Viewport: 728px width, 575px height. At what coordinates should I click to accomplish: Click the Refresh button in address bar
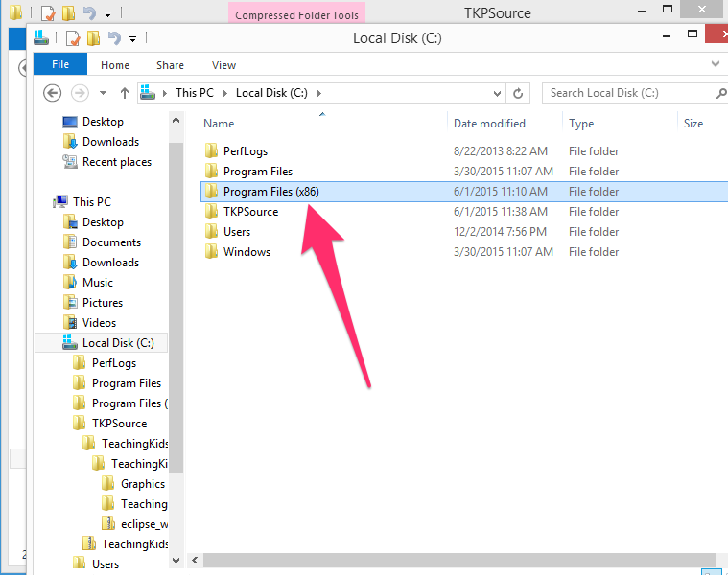tap(519, 93)
